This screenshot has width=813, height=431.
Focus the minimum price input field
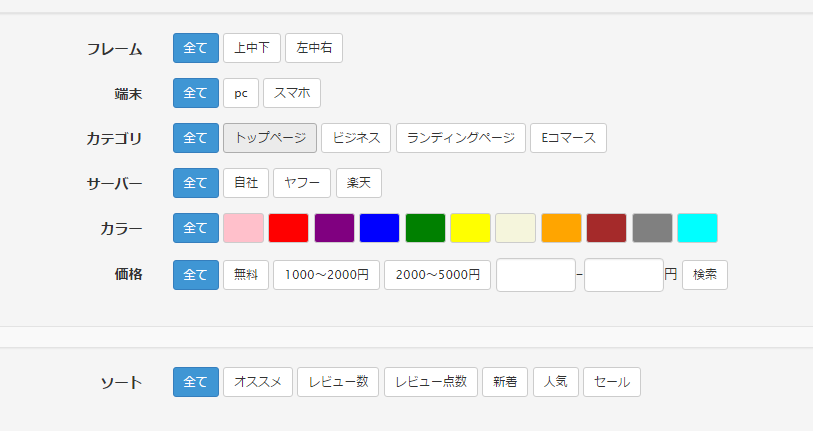(536, 275)
